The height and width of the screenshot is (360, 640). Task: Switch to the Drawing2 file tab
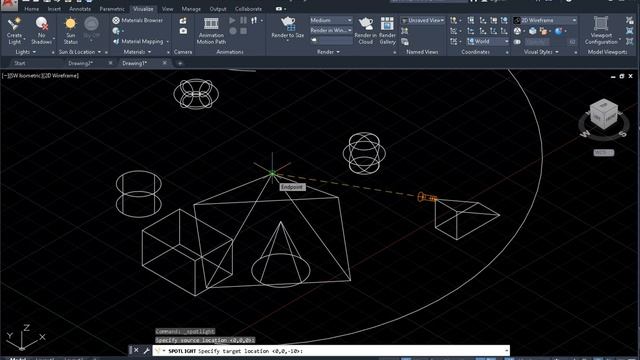81,63
